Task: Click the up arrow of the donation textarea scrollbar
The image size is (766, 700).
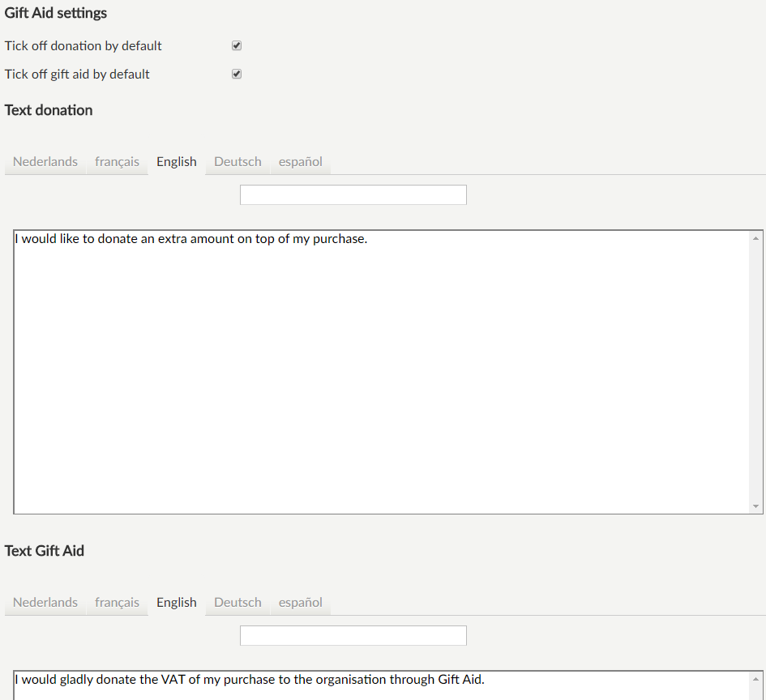Action: point(755,236)
